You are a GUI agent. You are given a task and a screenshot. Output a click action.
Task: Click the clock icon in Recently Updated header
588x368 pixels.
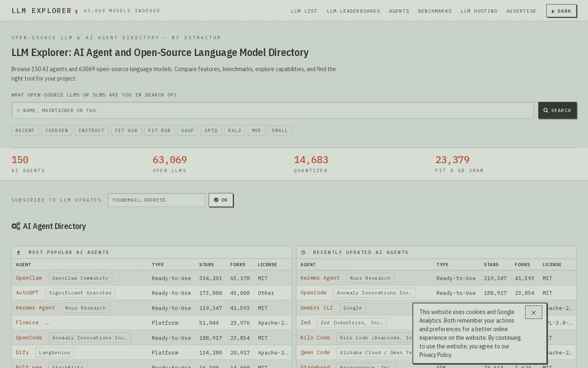[x=303, y=252]
